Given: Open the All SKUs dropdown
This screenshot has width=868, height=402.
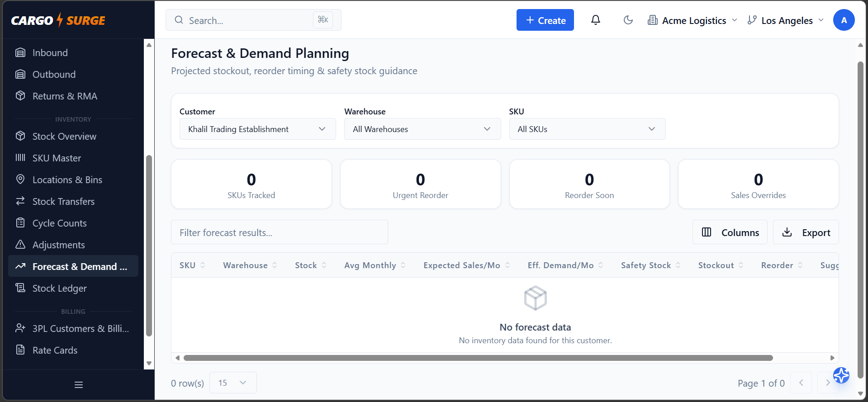Looking at the screenshot, I should click(587, 129).
